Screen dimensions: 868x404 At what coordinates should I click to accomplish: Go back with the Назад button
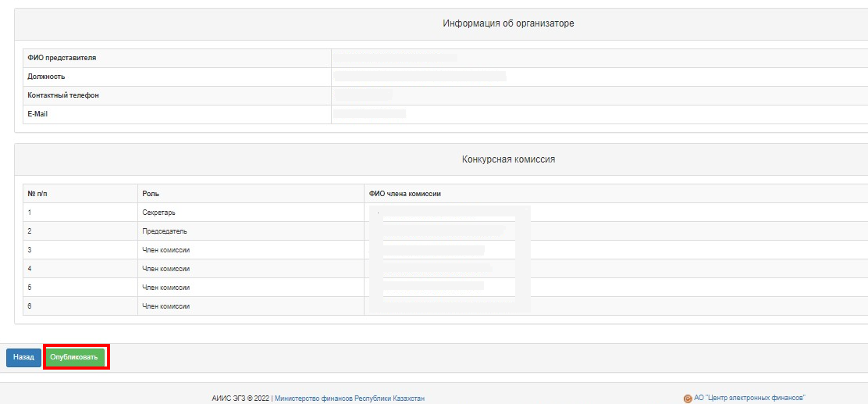tap(23, 357)
